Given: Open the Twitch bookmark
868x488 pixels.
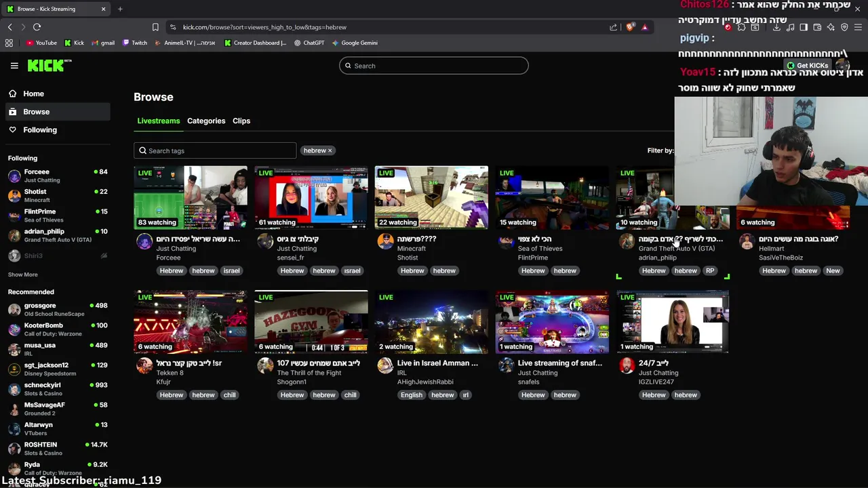Looking at the screenshot, I should click(135, 43).
